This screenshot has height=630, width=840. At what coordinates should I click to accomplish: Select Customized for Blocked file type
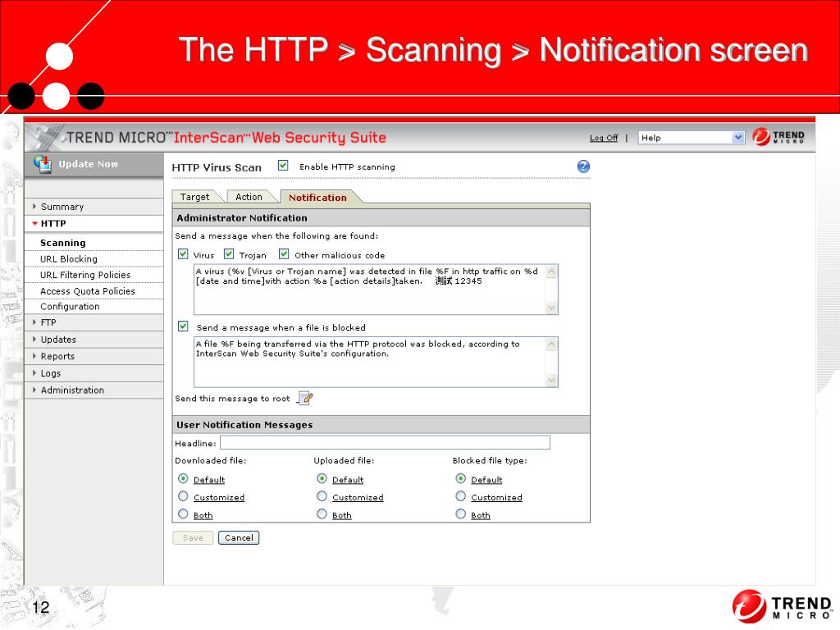(461, 496)
